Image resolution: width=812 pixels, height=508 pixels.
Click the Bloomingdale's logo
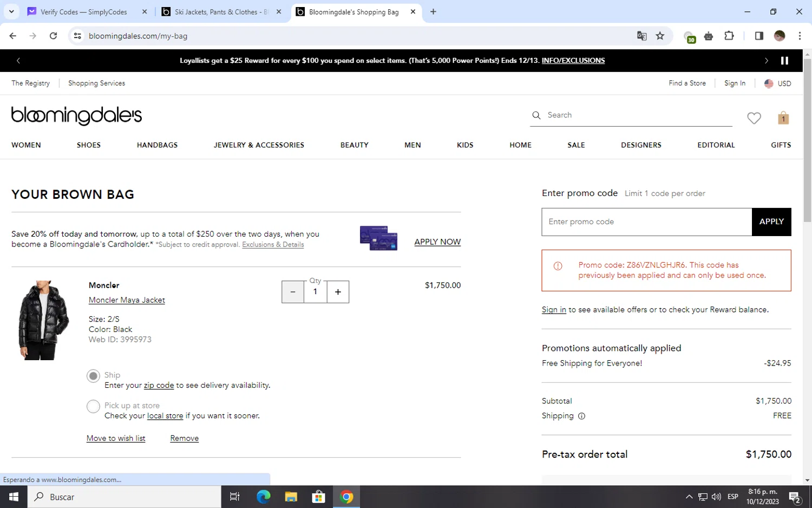pyautogui.click(x=76, y=115)
